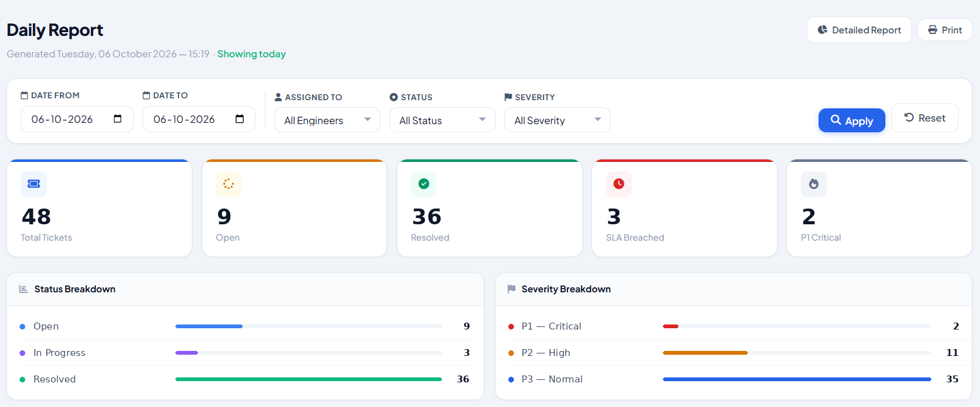Click the calendar icon beside Date From label
980x407 pixels.
25,95
